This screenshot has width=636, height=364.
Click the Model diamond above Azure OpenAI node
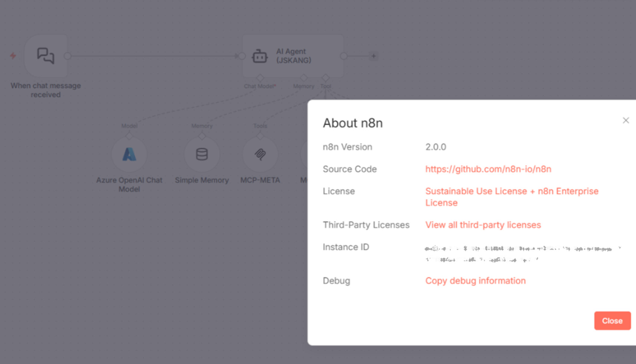(129, 136)
